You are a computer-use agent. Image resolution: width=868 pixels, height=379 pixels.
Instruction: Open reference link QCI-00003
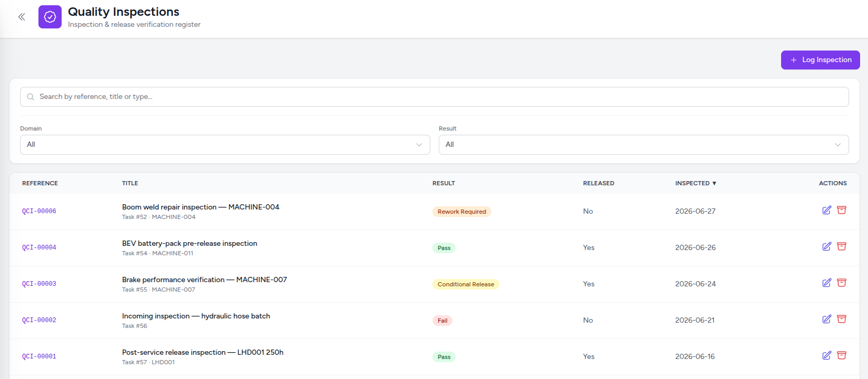[x=39, y=284]
